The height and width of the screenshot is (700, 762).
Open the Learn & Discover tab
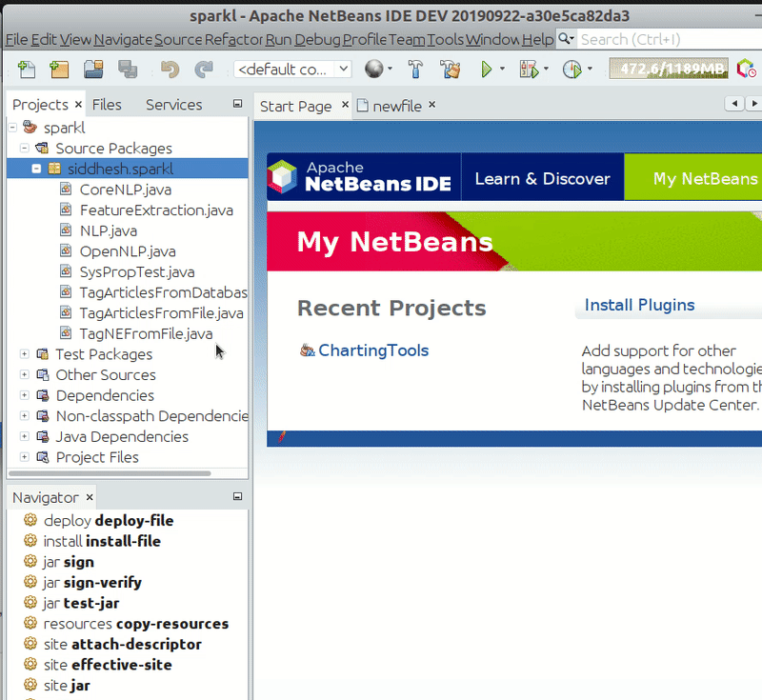(x=542, y=178)
